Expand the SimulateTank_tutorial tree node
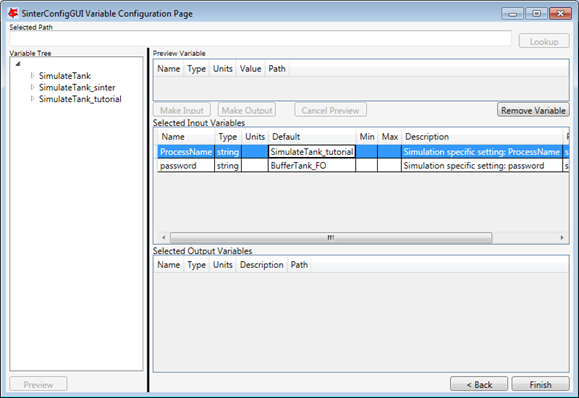Screen dimensions: 579x398 (x=32, y=99)
